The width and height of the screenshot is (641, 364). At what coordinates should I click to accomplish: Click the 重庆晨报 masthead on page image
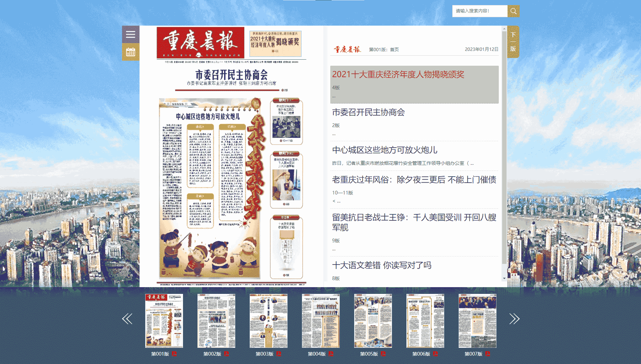tap(201, 43)
